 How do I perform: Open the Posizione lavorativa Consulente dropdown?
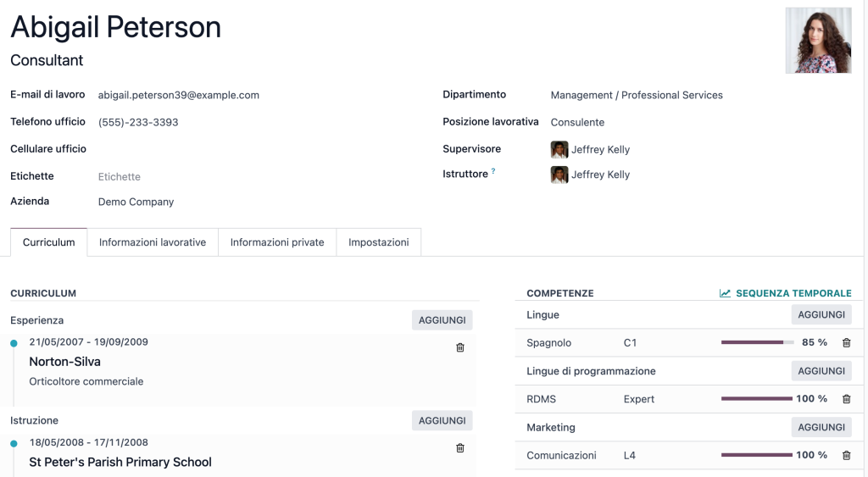pos(636,123)
